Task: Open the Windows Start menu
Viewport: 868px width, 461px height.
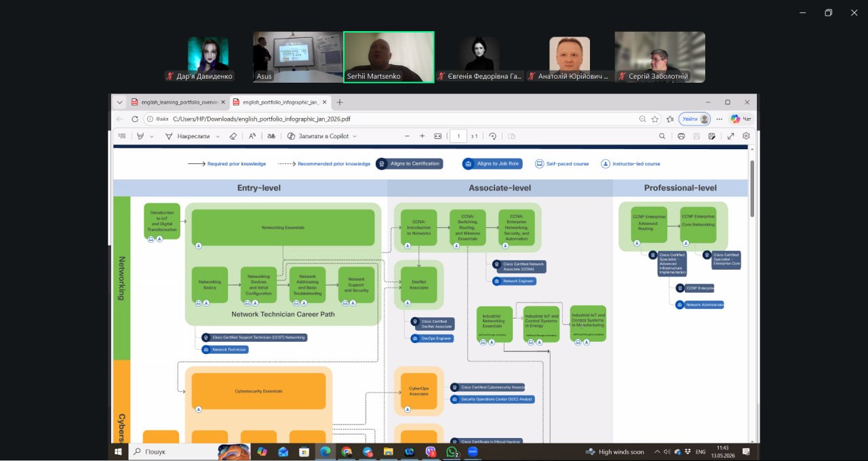Action: click(118, 452)
